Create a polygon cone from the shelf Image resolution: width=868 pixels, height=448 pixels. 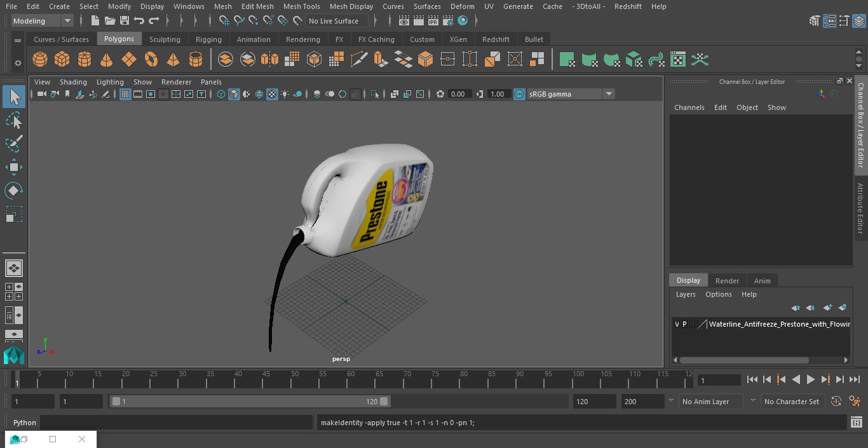pyautogui.click(x=107, y=60)
